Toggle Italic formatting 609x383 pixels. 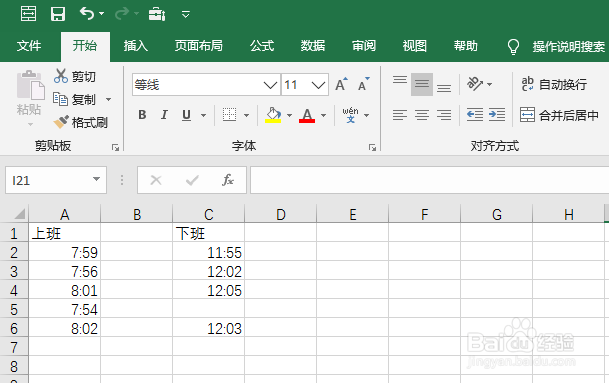click(x=164, y=115)
